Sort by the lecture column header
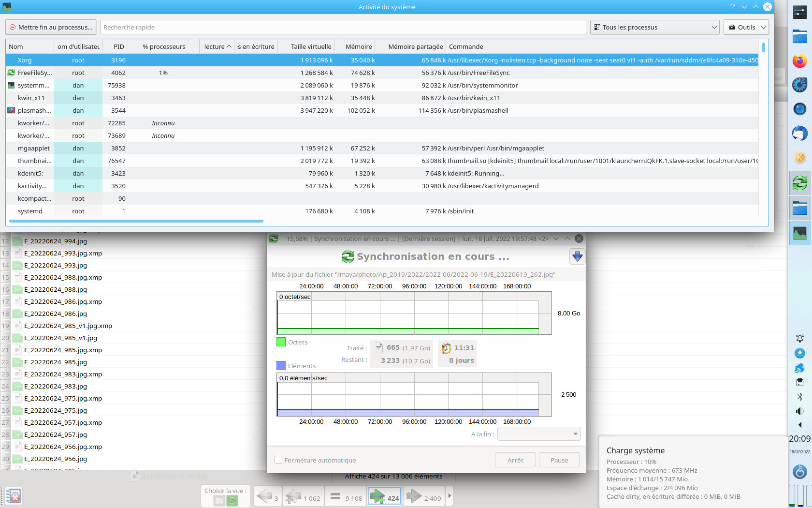This screenshot has width=812, height=508. [x=217, y=46]
